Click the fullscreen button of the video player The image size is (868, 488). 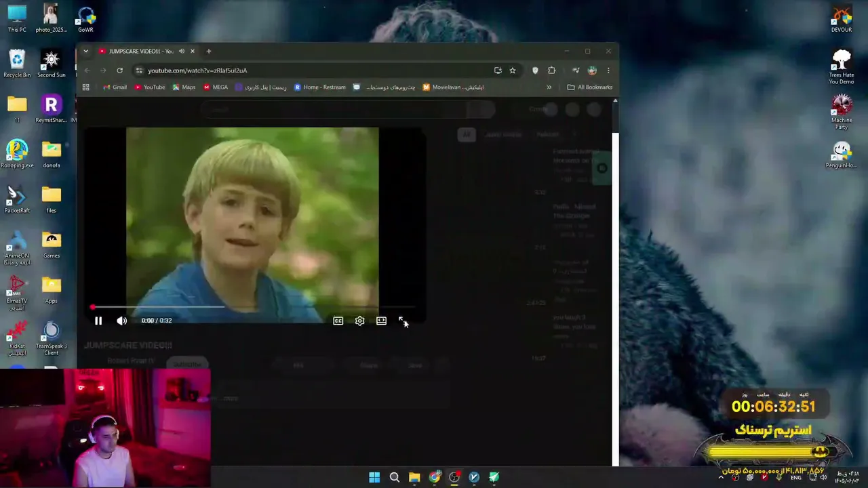pyautogui.click(x=403, y=321)
